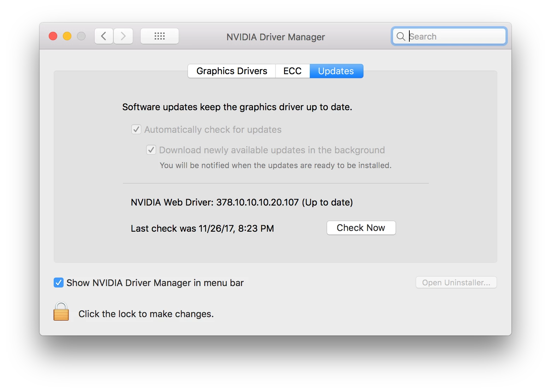Open the ECC tab

(292, 71)
